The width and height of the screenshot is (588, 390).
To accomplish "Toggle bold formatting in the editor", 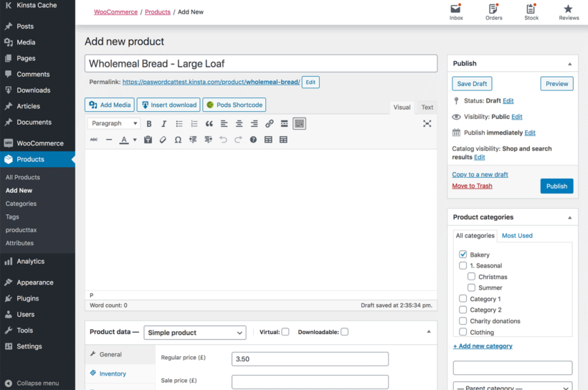I will [149, 124].
